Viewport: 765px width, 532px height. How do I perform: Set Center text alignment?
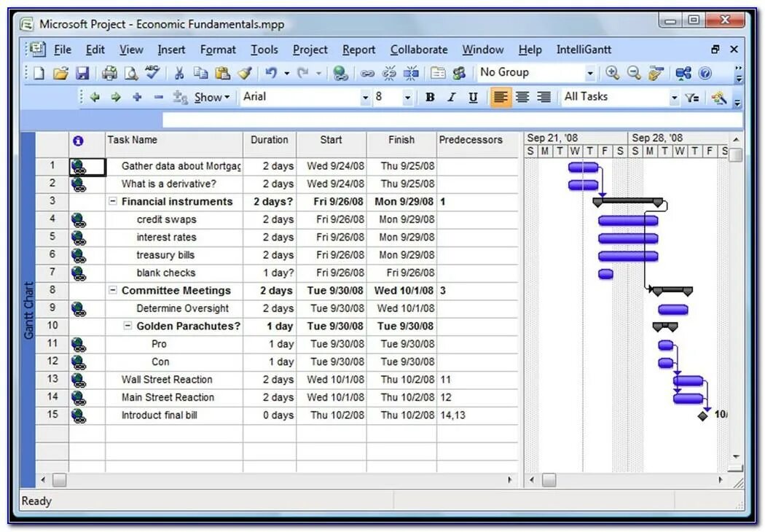tap(522, 97)
